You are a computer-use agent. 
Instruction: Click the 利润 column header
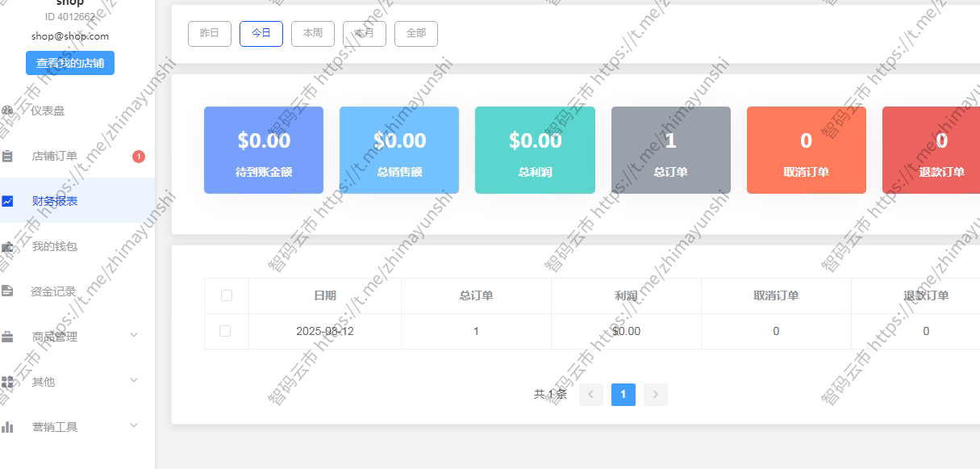point(626,295)
